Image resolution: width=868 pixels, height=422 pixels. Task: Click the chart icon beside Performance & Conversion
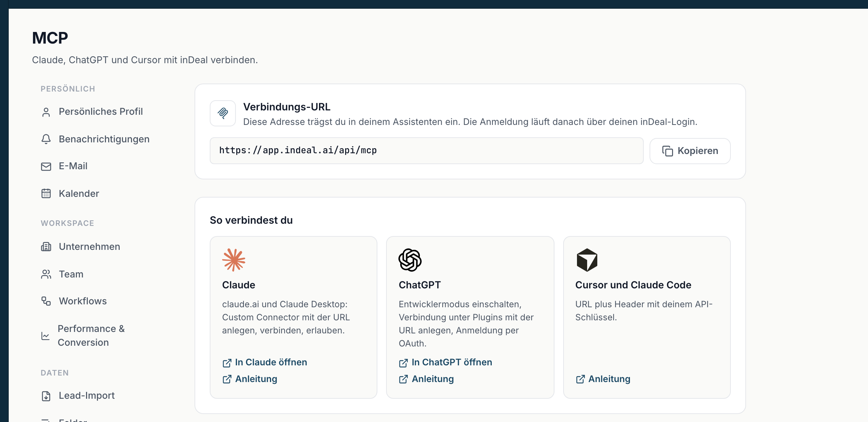coord(45,336)
